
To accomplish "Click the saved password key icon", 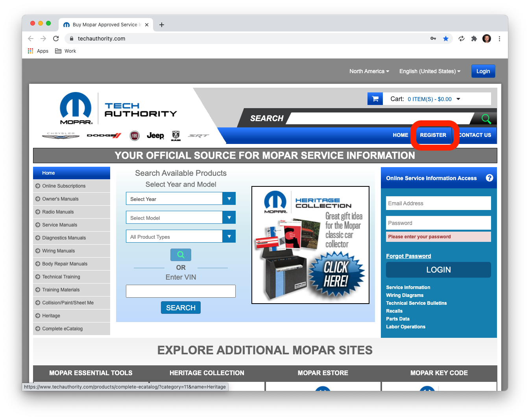I will (433, 39).
